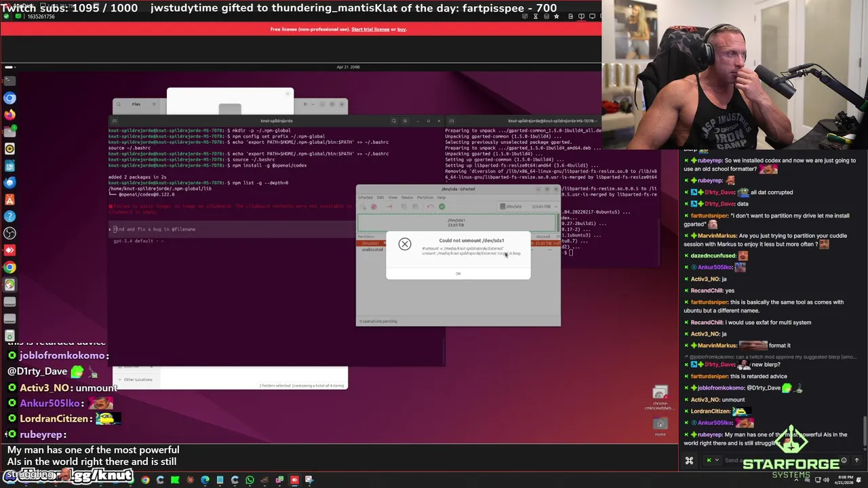Open Thunderbird from the Ubuntu dock
This screenshot has height=488, width=868.
[x=9, y=183]
